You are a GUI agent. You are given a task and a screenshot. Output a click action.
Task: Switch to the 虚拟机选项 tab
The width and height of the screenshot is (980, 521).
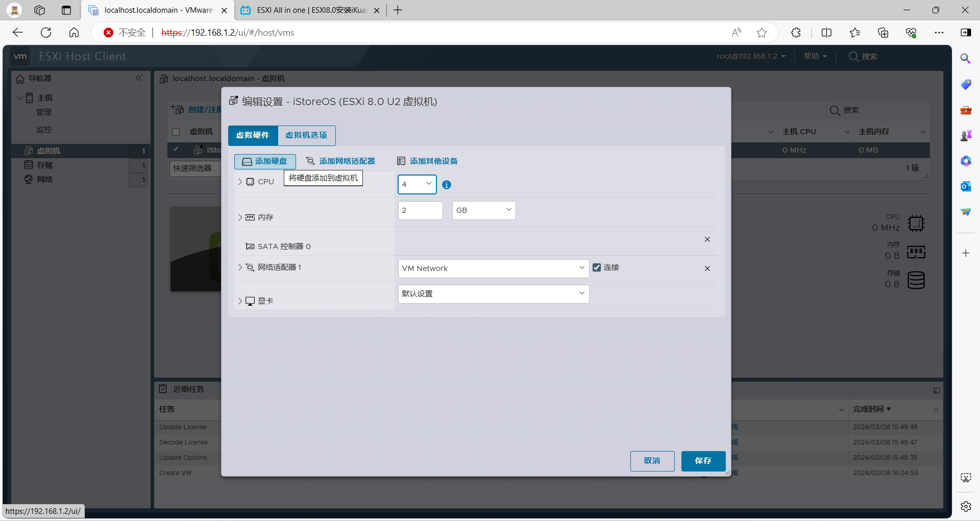[x=306, y=135]
